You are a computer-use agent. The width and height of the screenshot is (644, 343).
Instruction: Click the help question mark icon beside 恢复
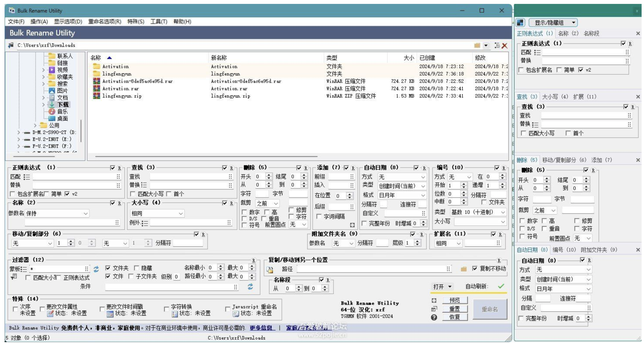pyautogui.click(x=434, y=317)
